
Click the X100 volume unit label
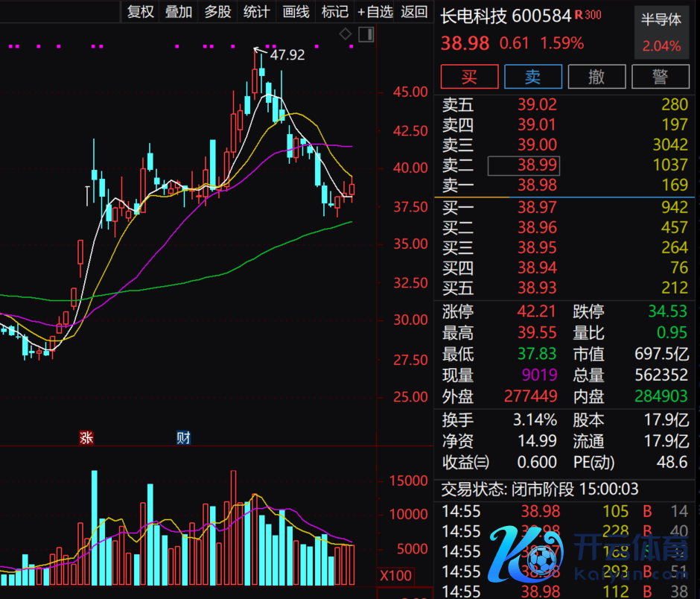click(395, 576)
